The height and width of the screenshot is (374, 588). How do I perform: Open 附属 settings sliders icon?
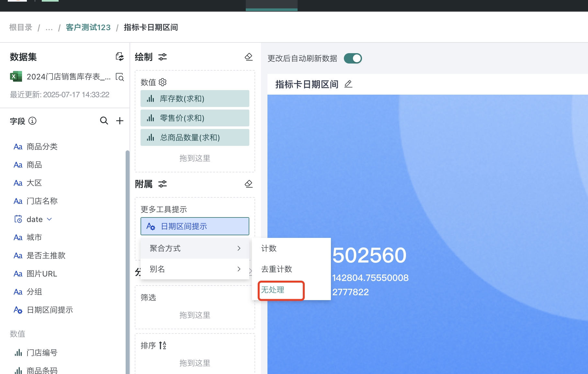163,184
